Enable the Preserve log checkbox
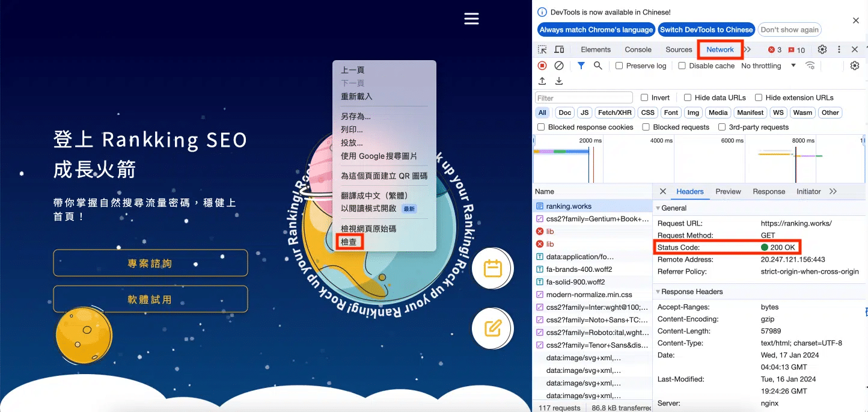Image resolution: width=868 pixels, height=412 pixels. click(x=619, y=66)
